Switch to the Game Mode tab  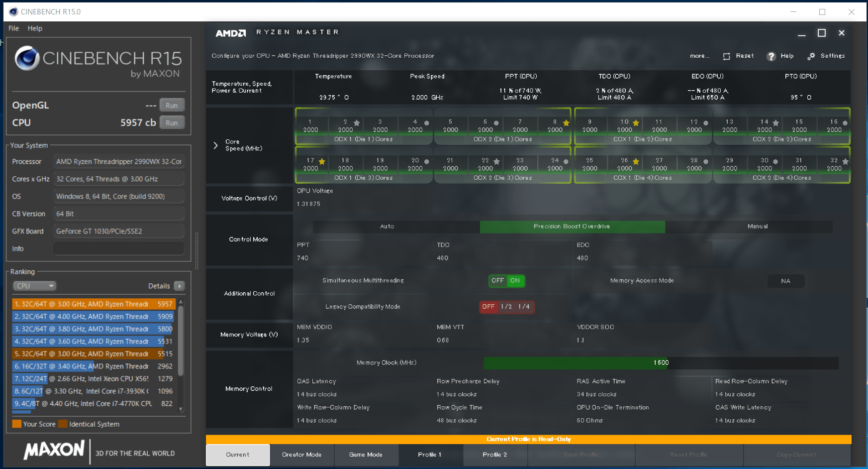tap(366, 455)
